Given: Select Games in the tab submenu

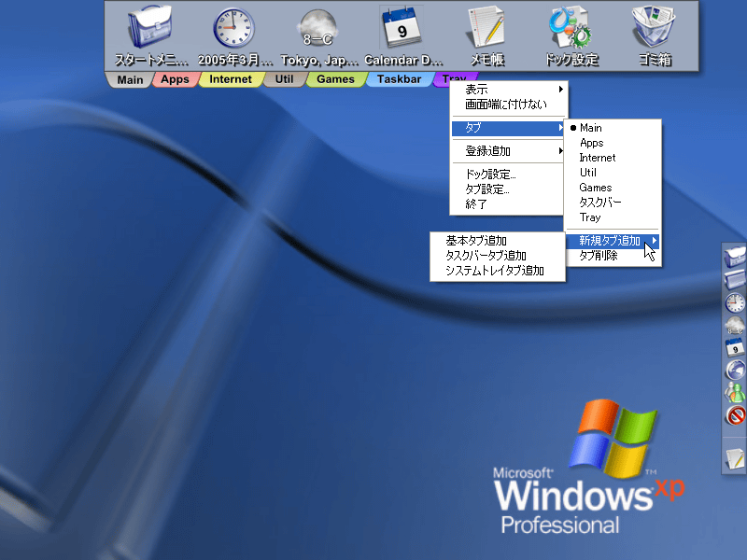Looking at the screenshot, I should tap(613, 188).
